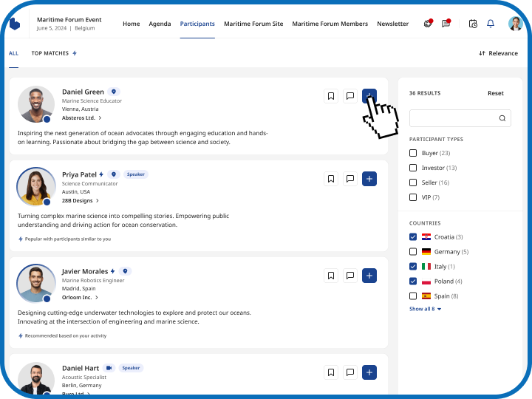Bookmark Daniel Hart
The image size is (532, 399).
tap(331, 372)
